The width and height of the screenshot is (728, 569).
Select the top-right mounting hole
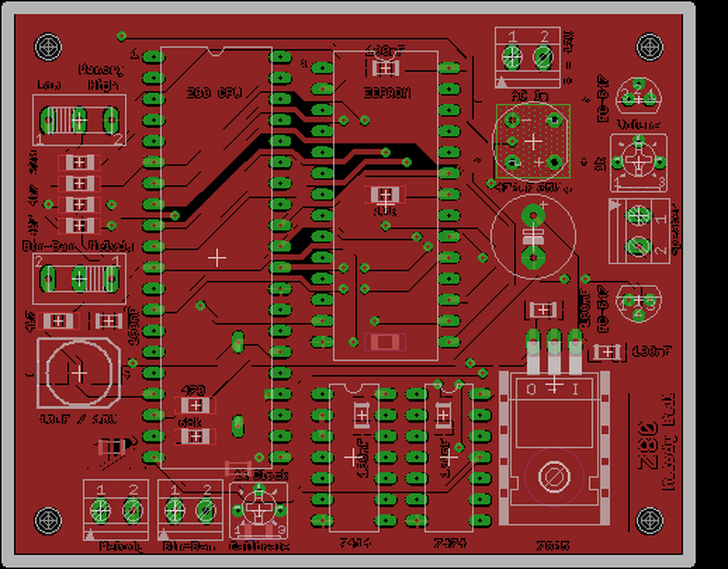[x=650, y=46]
